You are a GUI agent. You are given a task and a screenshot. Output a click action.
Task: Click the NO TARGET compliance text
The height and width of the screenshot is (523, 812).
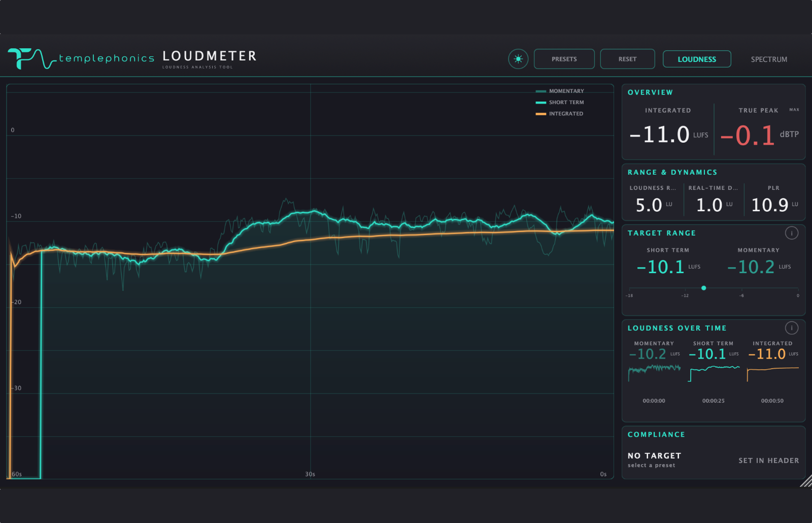click(x=654, y=456)
